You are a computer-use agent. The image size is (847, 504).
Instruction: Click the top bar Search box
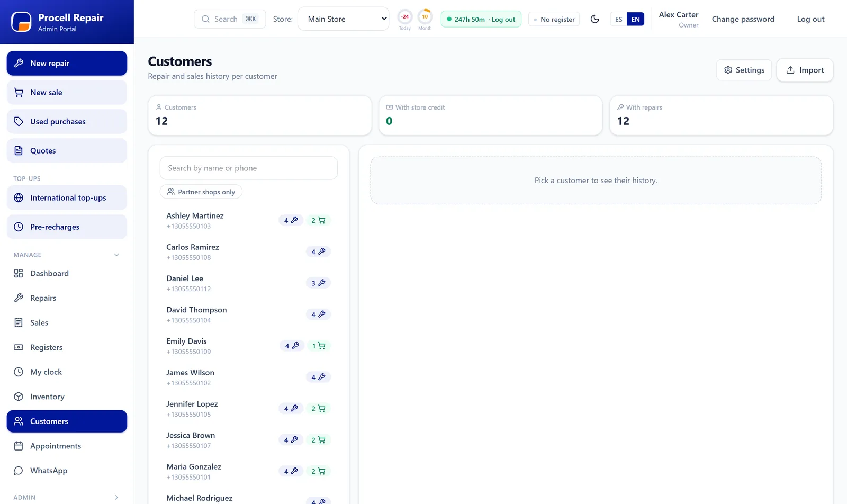(x=230, y=19)
